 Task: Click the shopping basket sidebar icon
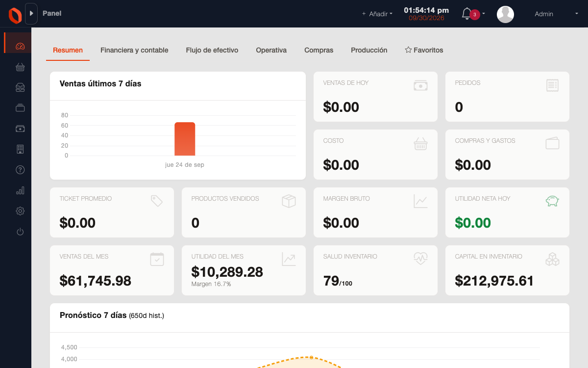20,67
